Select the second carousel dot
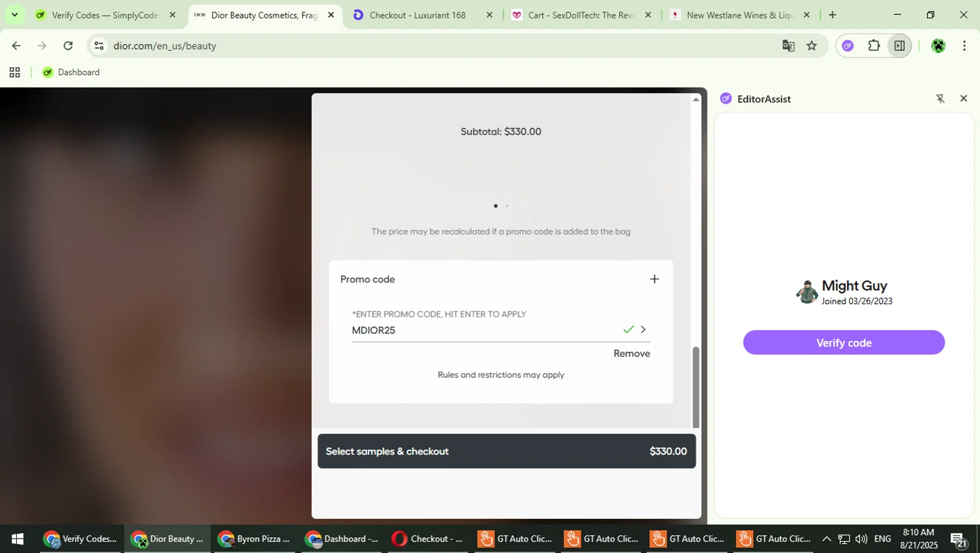 tap(507, 206)
